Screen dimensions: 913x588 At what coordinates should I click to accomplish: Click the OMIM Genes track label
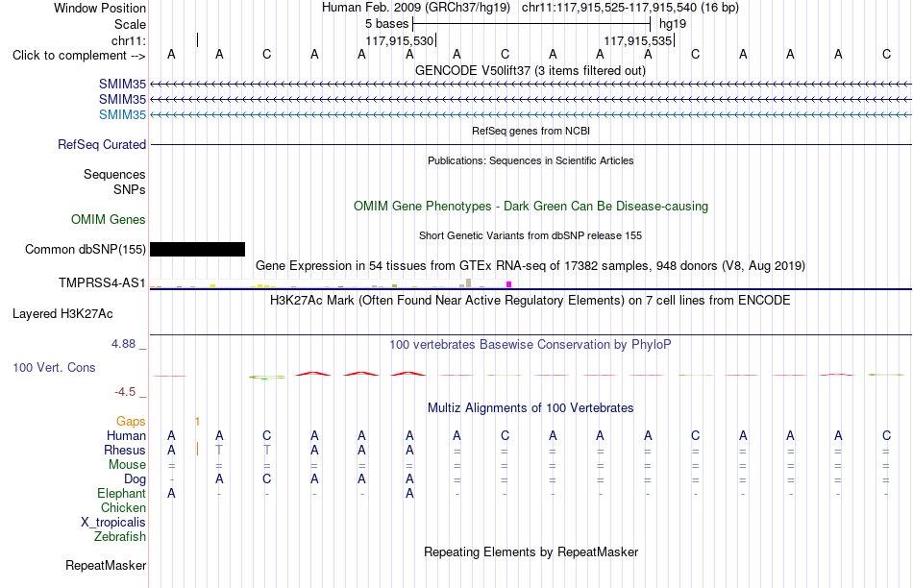pos(109,219)
